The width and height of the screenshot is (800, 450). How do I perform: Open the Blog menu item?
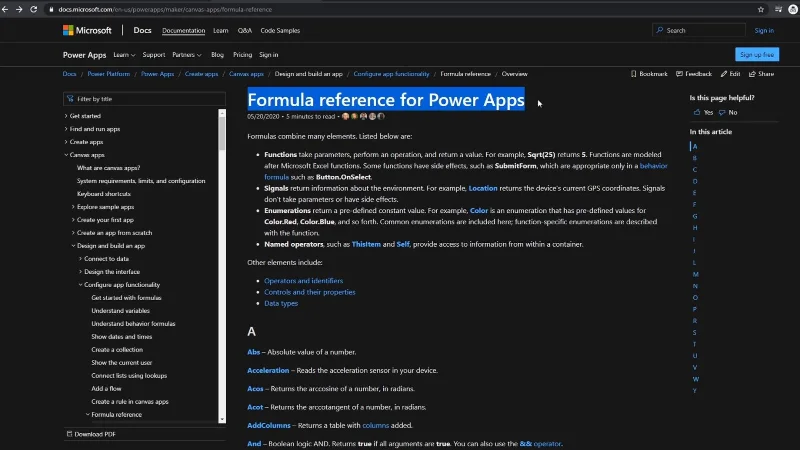[217, 55]
